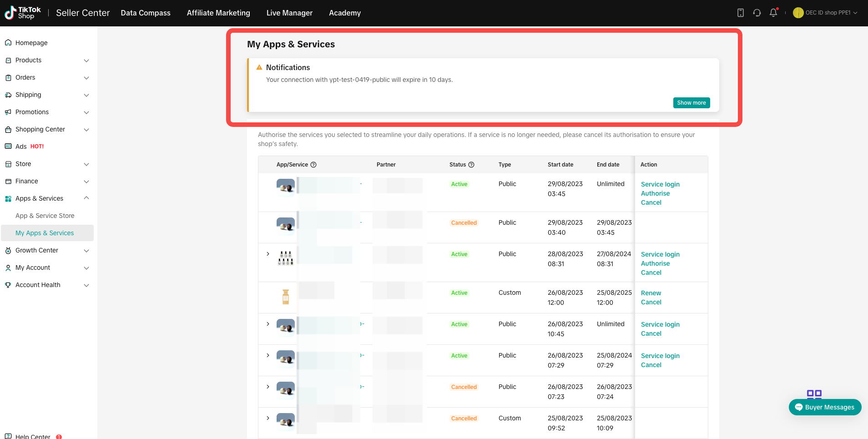This screenshot has width=868, height=439.
Task: Go to App & Service Store
Action: (45, 216)
